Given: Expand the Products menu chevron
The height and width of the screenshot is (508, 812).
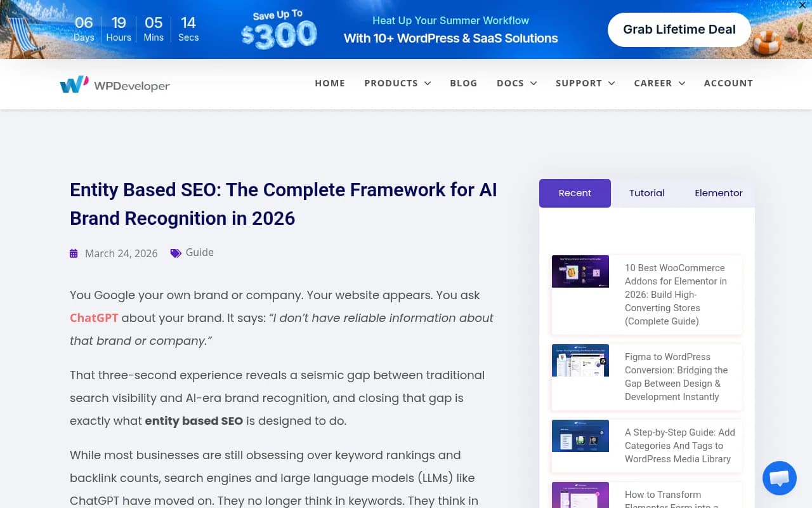Looking at the screenshot, I should coord(428,83).
